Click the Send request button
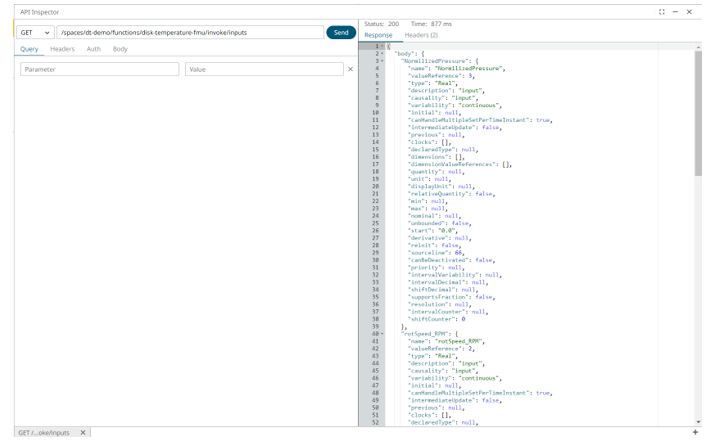 (341, 33)
